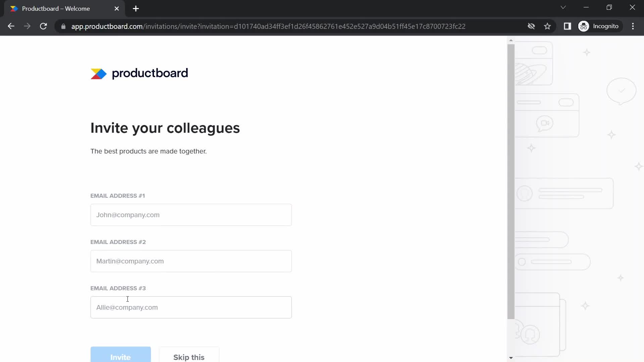Viewport: 644px width, 362px height.
Task: Click the scrollbar up arrow
Action: pos(511,40)
